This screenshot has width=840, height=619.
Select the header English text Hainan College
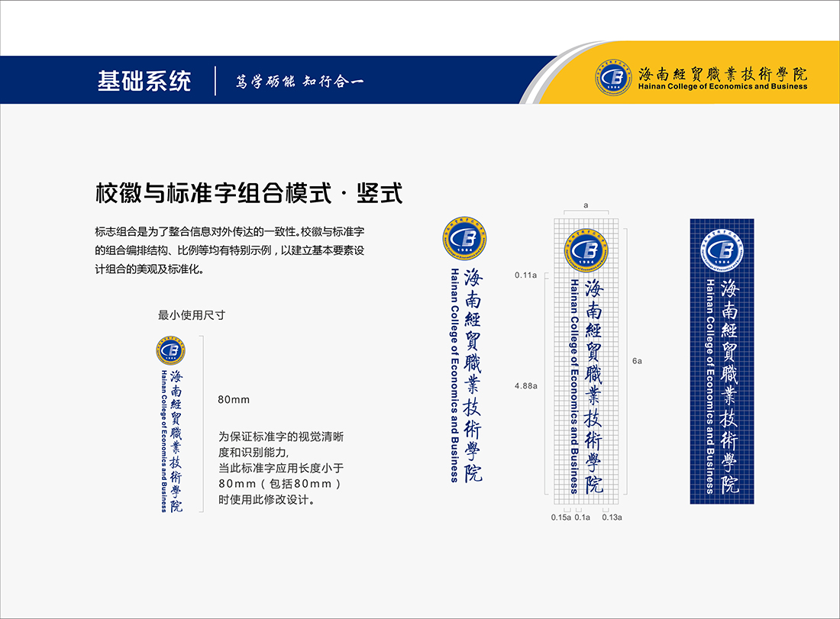(722, 86)
